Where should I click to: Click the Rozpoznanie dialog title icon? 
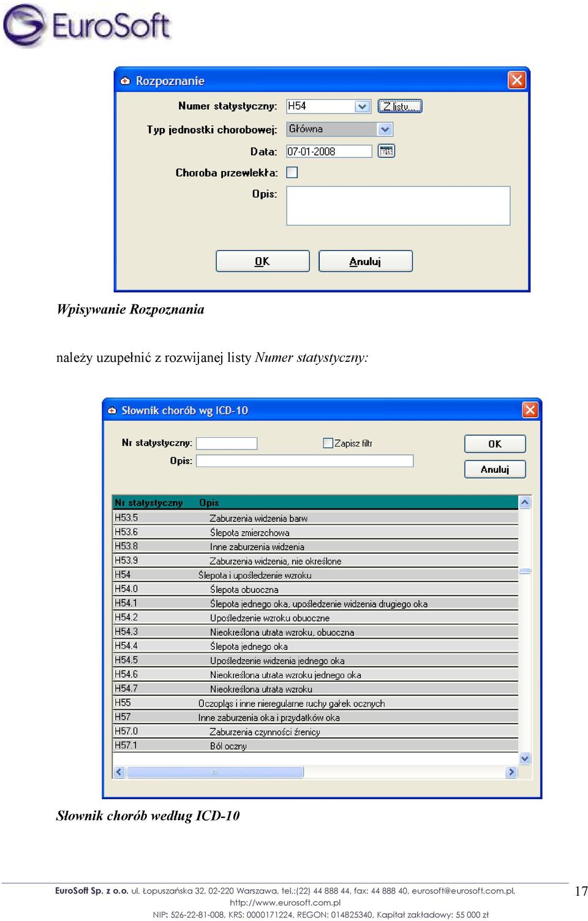[x=126, y=81]
